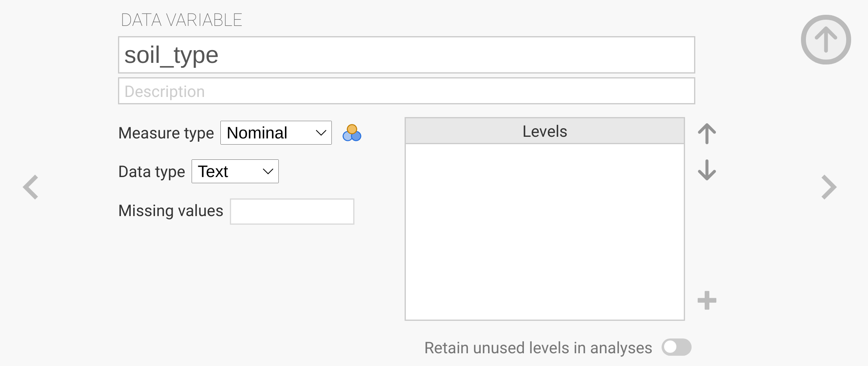Move the selected level up
Image resolution: width=868 pixels, height=366 pixels.
[x=707, y=134]
